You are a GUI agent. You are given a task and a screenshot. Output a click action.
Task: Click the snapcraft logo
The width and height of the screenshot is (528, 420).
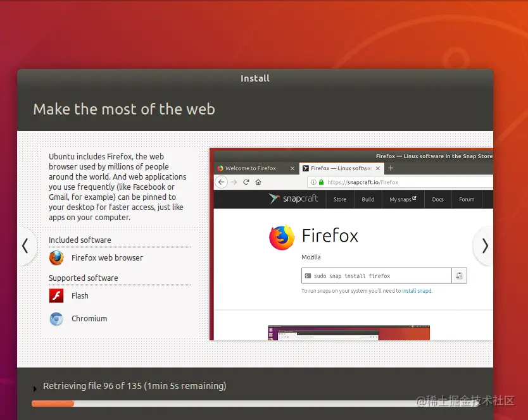[293, 199]
